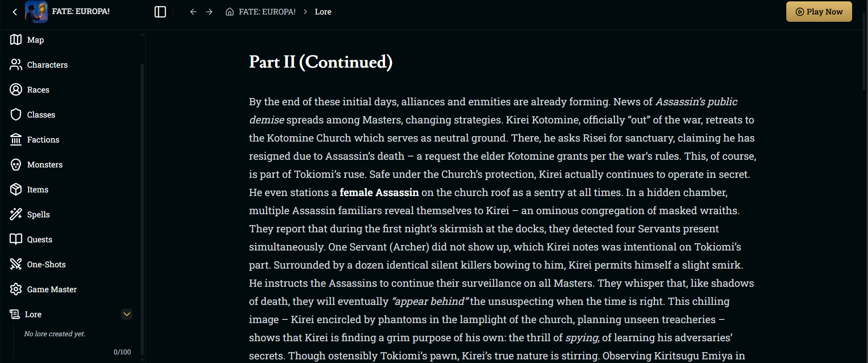Open the Classes shield icon
The height and width of the screenshot is (363, 868).
coord(16,115)
